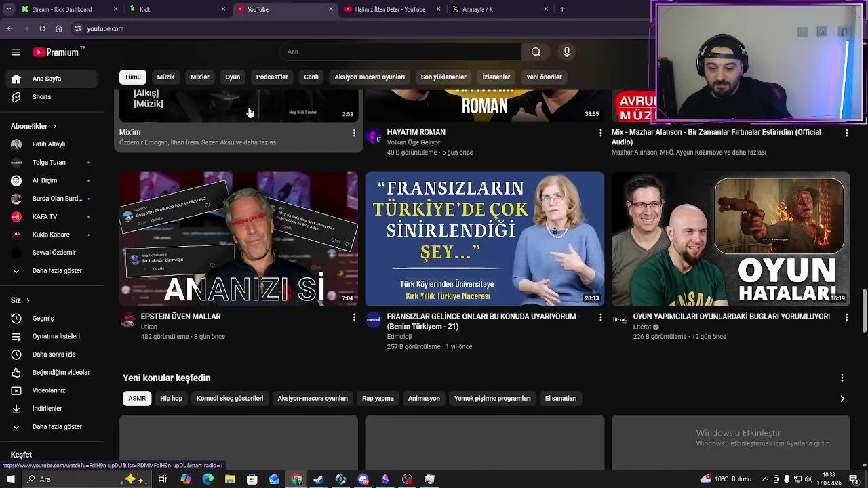Screen dimensions: 868x488
Task: Open the Utkan channel avatar
Action: (x=127, y=320)
